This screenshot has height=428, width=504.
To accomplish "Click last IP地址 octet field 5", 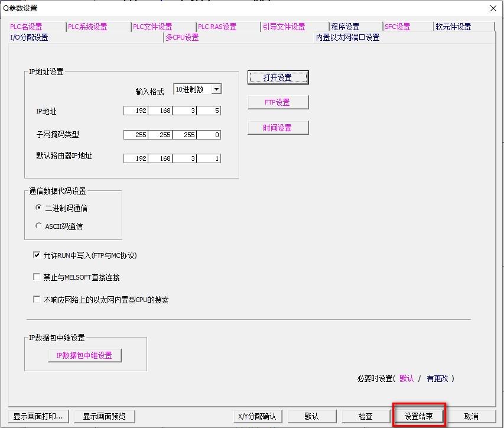I will tap(209, 111).
